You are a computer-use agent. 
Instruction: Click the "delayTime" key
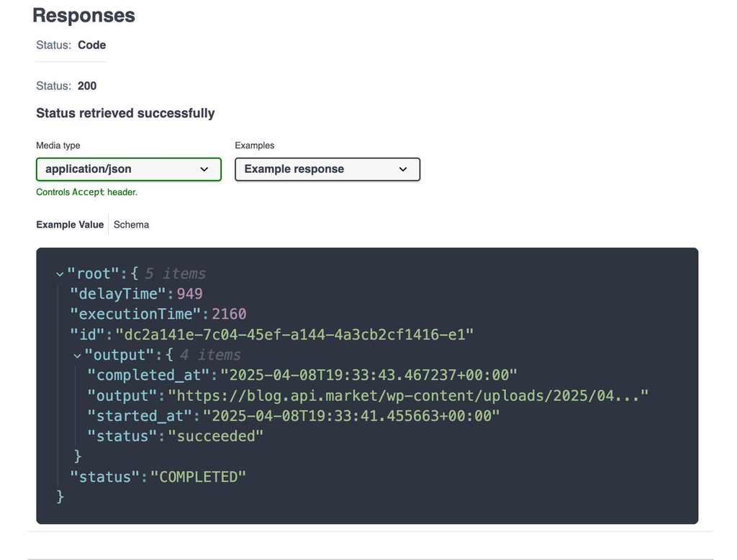click(x=118, y=294)
